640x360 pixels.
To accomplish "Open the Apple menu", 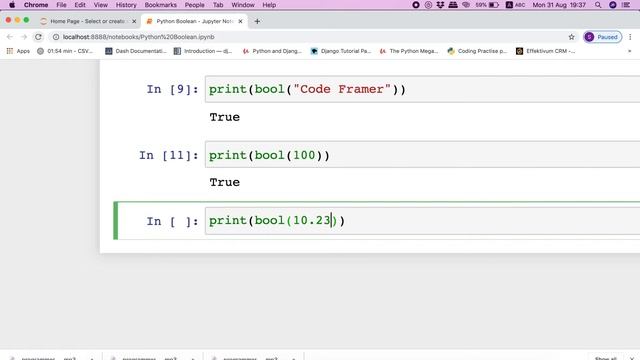I will tap(12, 5).
